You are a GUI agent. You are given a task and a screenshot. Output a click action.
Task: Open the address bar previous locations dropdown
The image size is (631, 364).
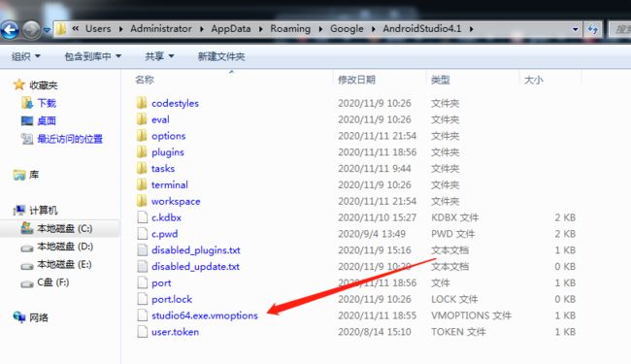point(575,29)
